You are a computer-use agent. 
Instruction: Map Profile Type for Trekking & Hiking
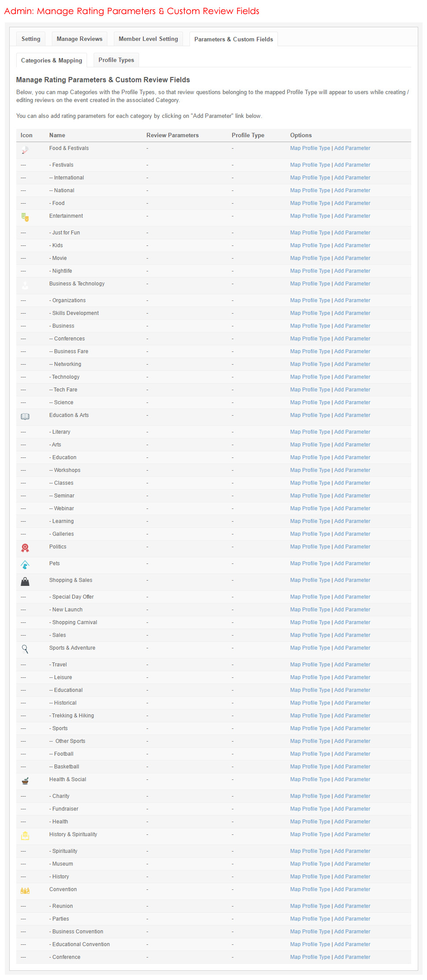coord(310,716)
